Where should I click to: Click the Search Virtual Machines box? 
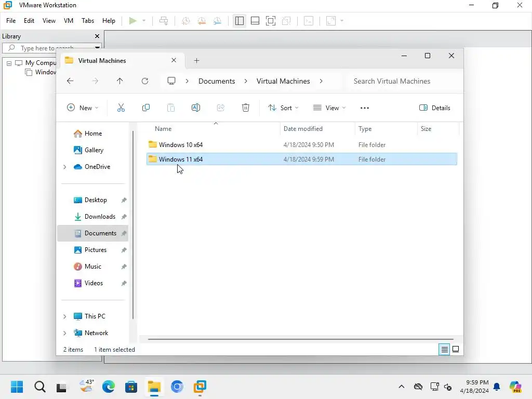[x=404, y=81]
